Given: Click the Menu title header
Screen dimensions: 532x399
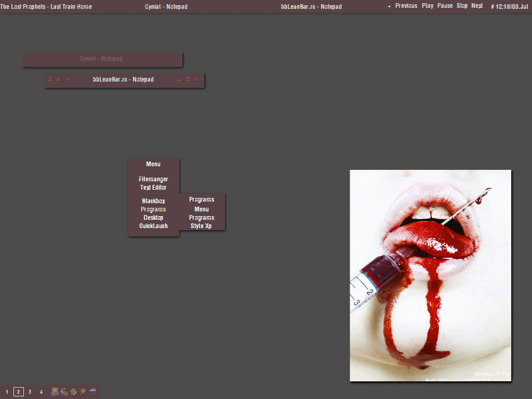Looking at the screenshot, I should [153, 164].
